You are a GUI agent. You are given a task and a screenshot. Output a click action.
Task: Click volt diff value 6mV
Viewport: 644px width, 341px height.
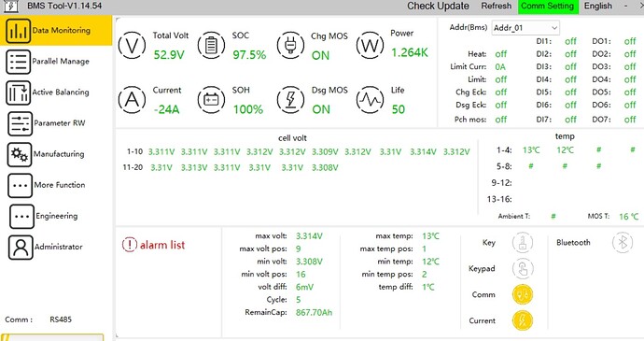point(304,287)
